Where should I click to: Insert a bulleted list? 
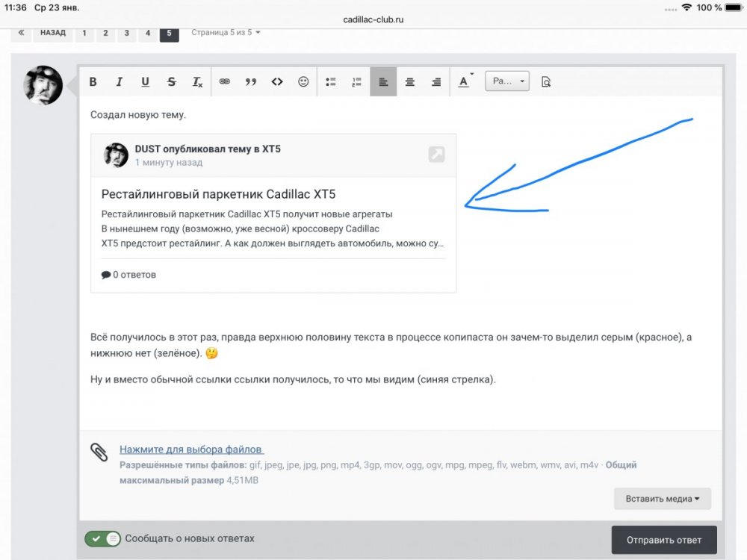click(330, 82)
